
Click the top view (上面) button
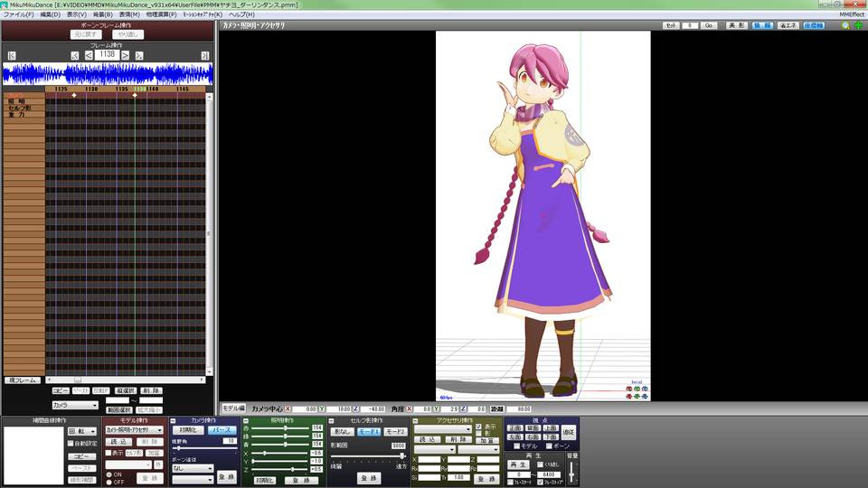[551, 428]
